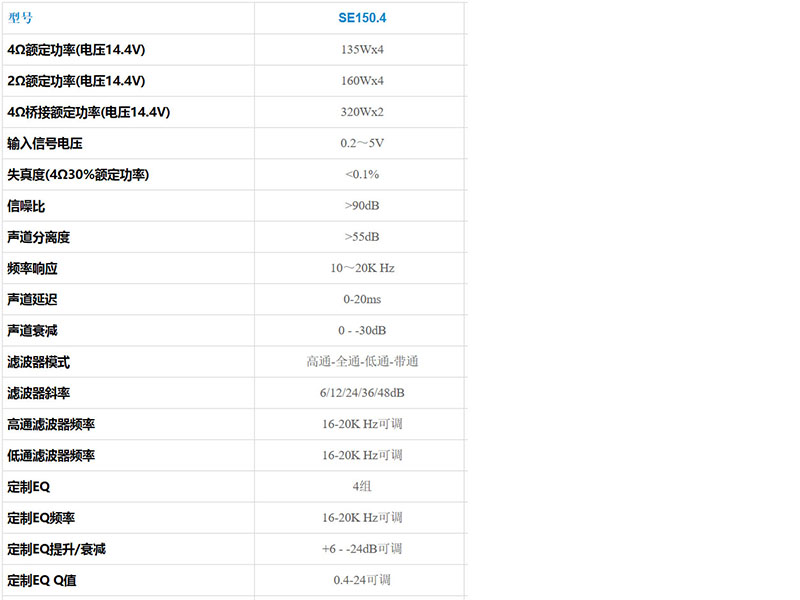The width and height of the screenshot is (800, 600).
Task: Select the 135Wx4 rated power value
Action: click(x=362, y=50)
